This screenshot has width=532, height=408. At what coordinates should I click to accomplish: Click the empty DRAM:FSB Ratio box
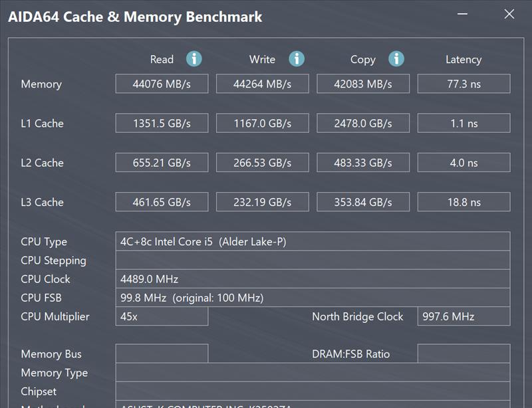coord(464,354)
